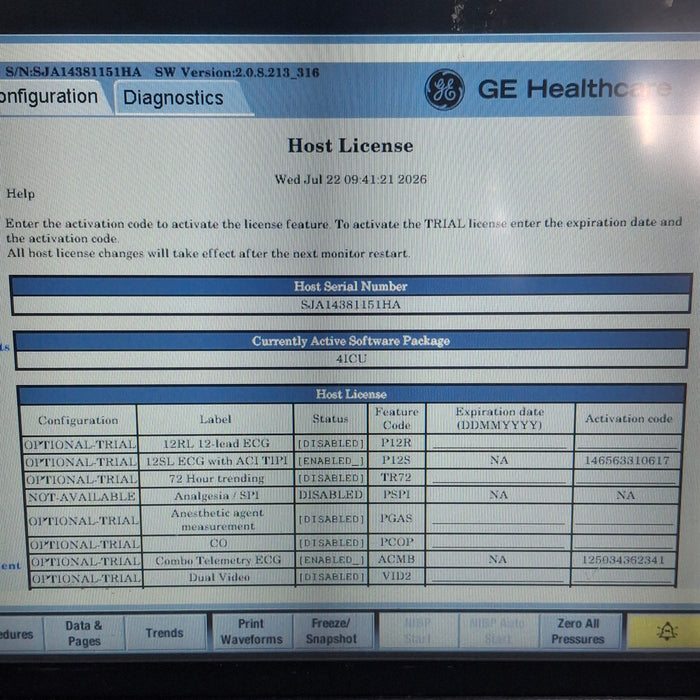This screenshot has width=700, height=700.
Task: Click feature code P12S
Action: (396, 459)
